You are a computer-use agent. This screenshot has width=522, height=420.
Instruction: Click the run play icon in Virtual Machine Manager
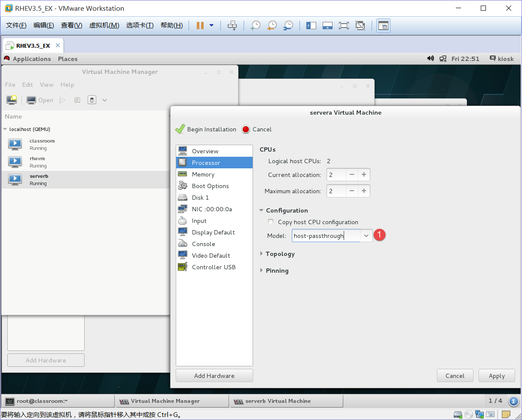point(63,100)
